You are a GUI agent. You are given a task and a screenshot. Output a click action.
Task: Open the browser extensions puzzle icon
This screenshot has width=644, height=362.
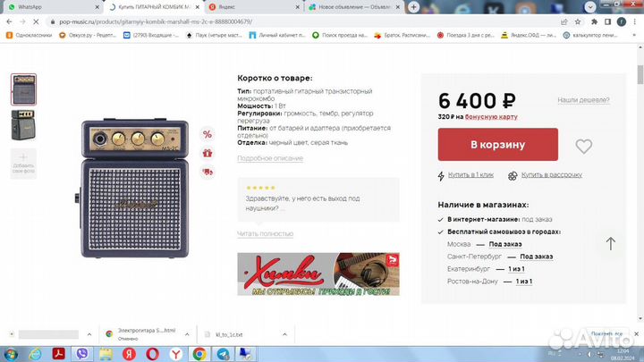[x=594, y=21]
